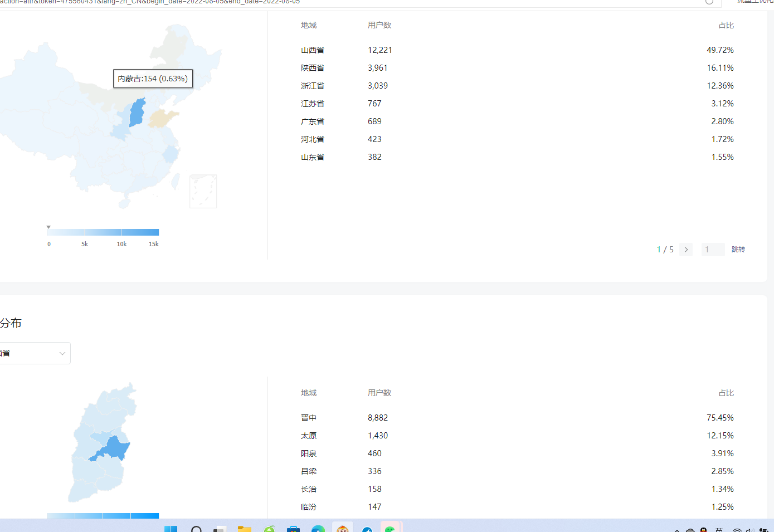Click the lower table 占比 column header
Image resolution: width=774 pixels, height=532 pixels.
726,393
